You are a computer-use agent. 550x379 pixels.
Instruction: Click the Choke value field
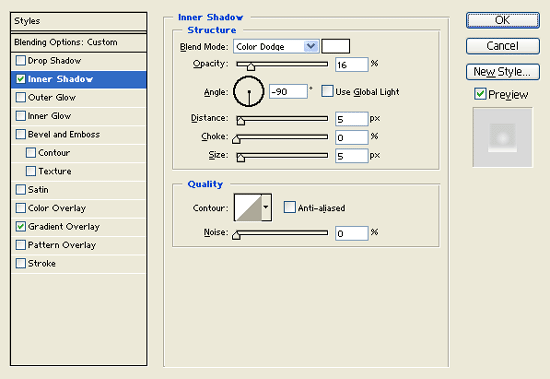tap(351, 137)
